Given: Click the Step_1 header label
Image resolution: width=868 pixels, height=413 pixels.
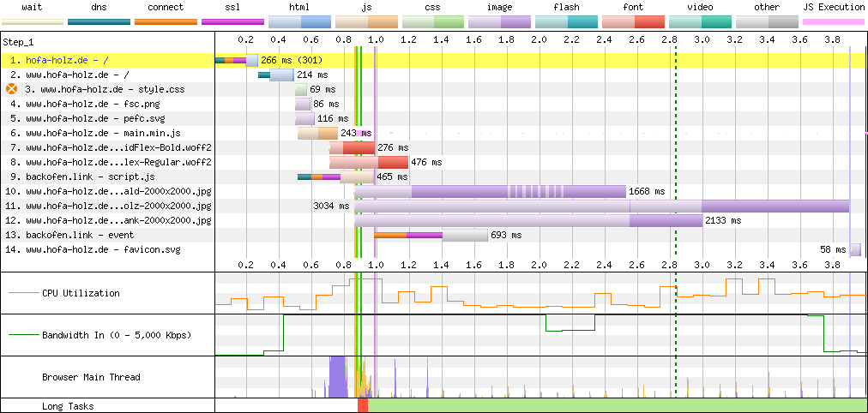Looking at the screenshot, I should coord(18,42).
